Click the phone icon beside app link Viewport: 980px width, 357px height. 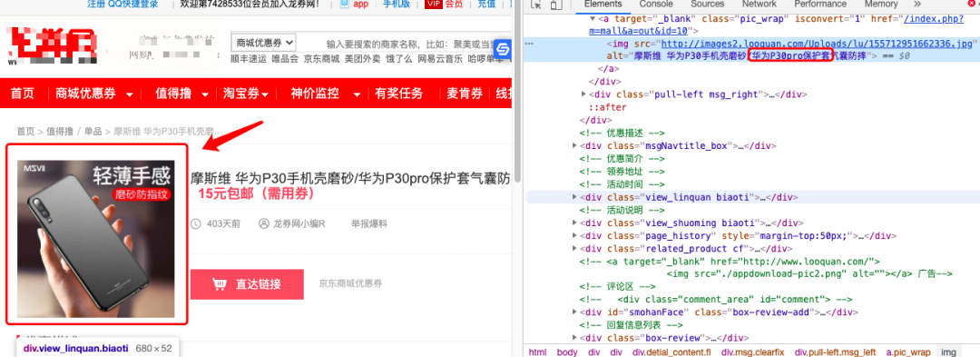tap(345, 5)
